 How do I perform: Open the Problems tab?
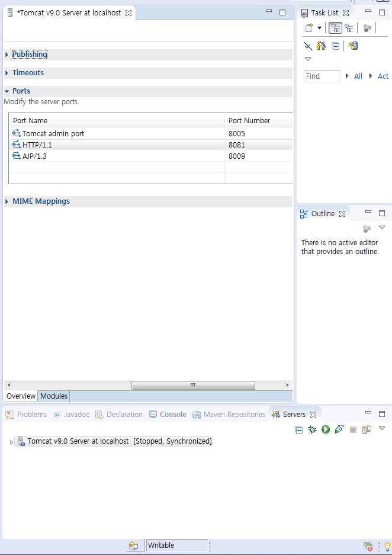coord(27,415)
